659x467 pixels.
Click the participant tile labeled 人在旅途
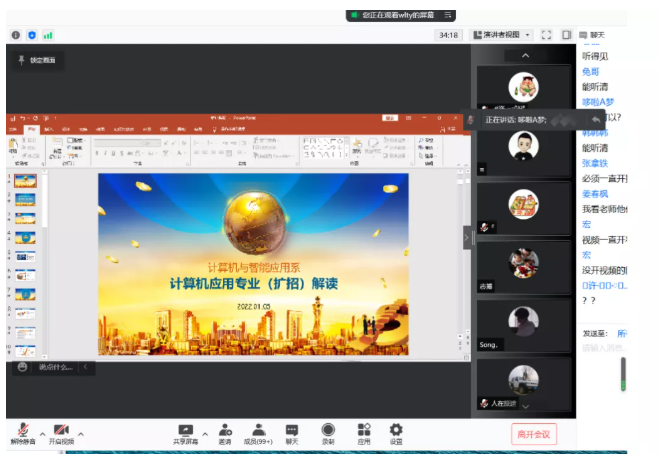pyautogui.click(x=524, y=384)
